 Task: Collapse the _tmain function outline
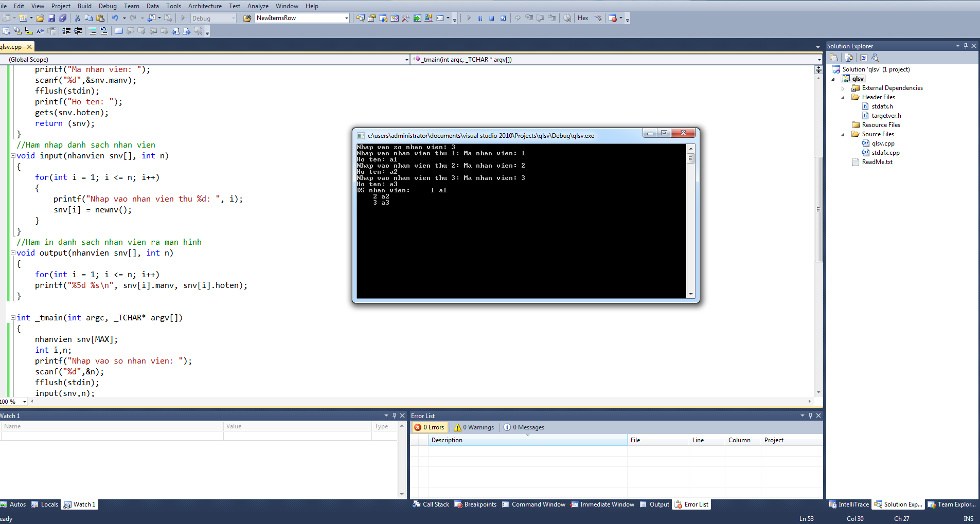pyautogui.click(x=13, y=318)
